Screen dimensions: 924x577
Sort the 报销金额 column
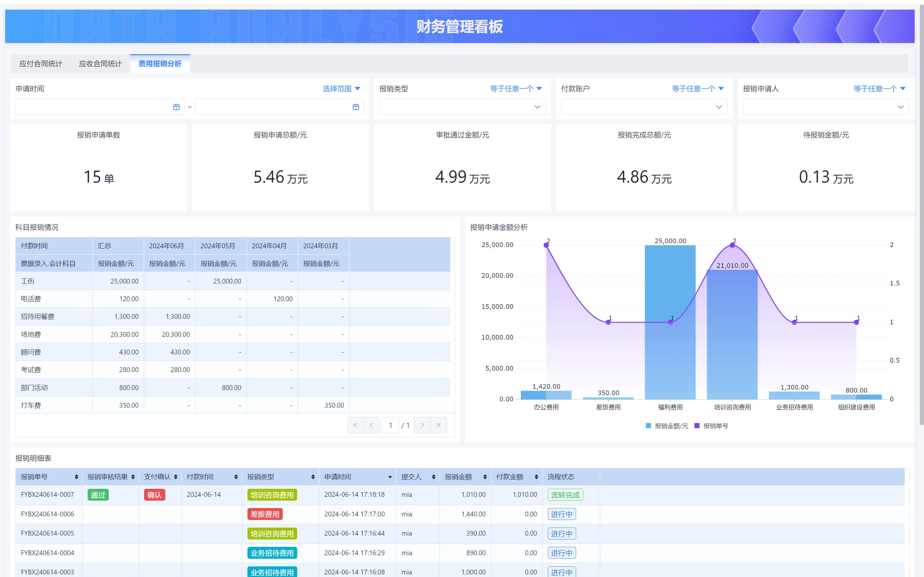pyautogui.click(x=485, y=477)
